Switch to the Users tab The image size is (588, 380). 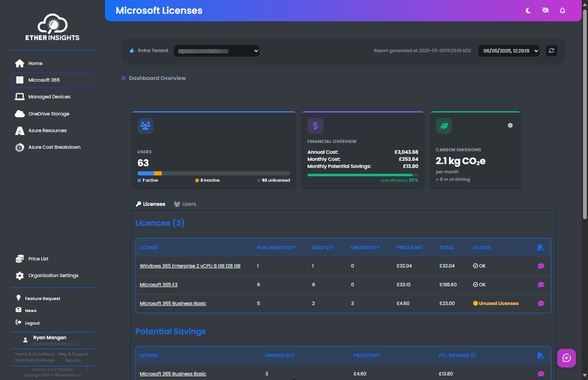tap(185, 204)
